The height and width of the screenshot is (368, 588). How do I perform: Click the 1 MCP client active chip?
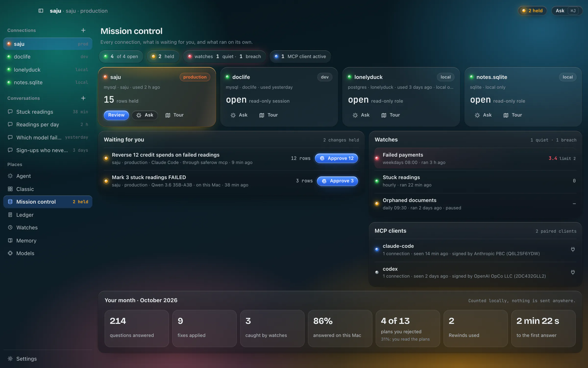tap(300, 57)
